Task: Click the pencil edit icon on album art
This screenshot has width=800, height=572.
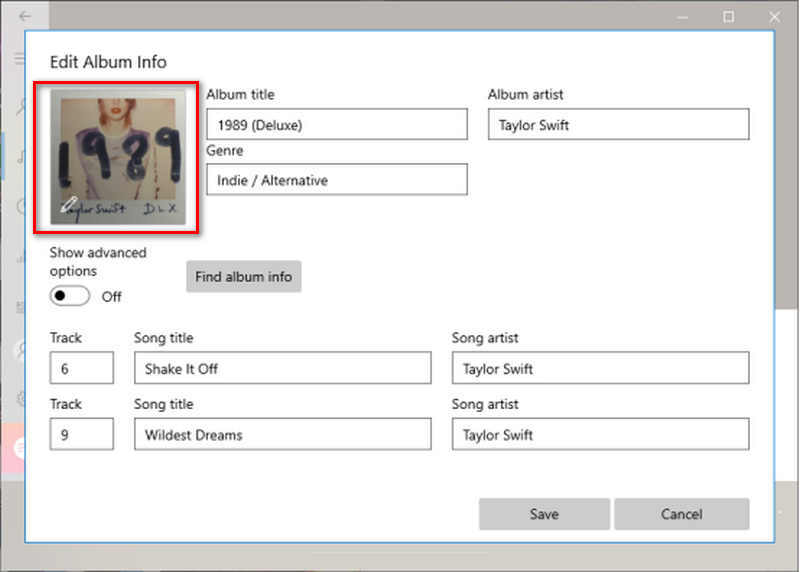Action: [68, 206]
